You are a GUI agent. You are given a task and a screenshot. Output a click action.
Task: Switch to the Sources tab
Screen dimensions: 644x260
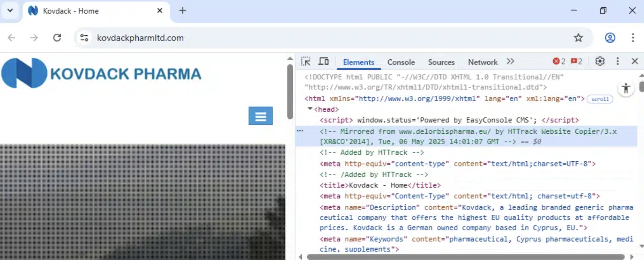point(441,62)
